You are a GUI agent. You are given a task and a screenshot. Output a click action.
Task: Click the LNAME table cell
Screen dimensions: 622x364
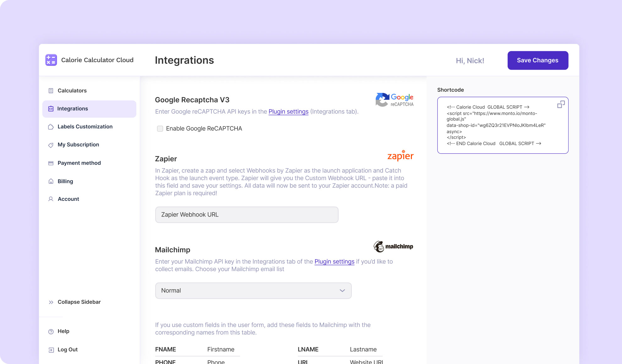coord(308,349)
